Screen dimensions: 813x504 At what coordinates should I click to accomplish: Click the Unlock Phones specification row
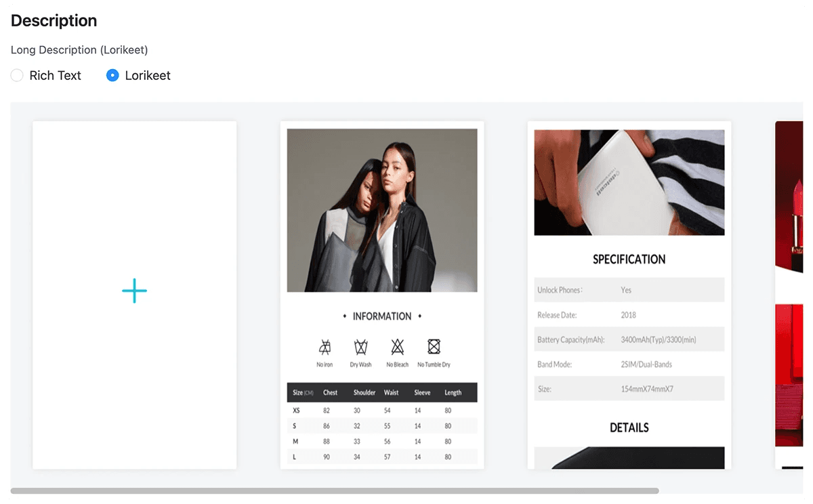coord(629,290)
